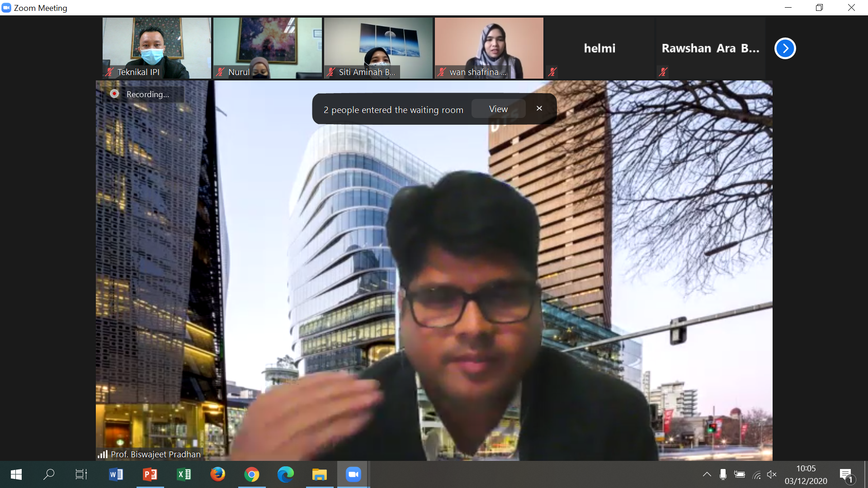Open PowerPoint from the taskbar
This screenshot has width=868, height=488.
pos(150,474)
